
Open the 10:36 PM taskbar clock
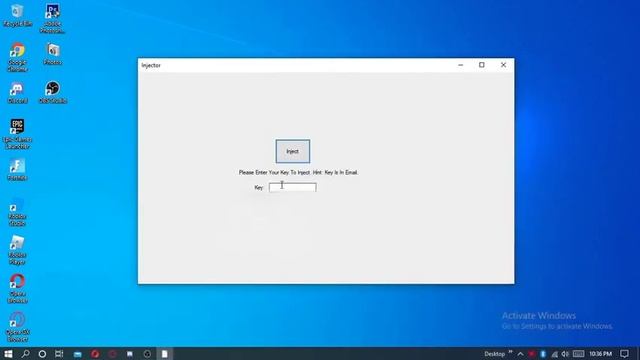point(600,354)
